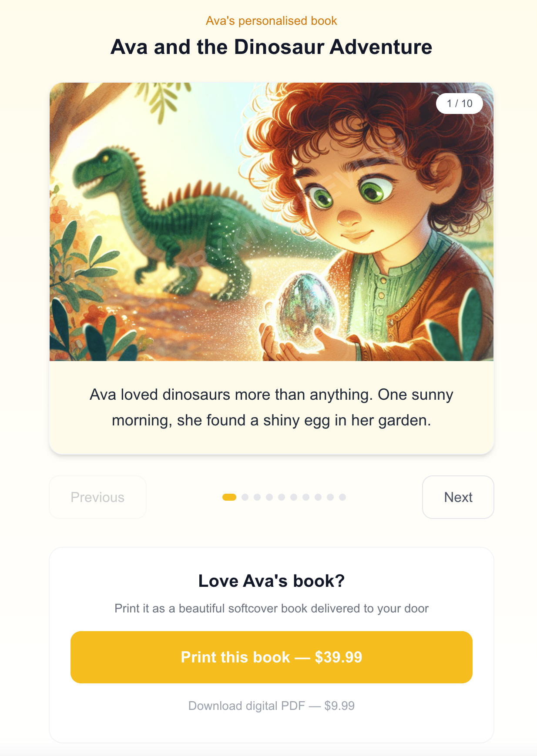Viewport: 537px width, 756px height.
Task: Click Print this book — $39.99
Action: (272, 657)
